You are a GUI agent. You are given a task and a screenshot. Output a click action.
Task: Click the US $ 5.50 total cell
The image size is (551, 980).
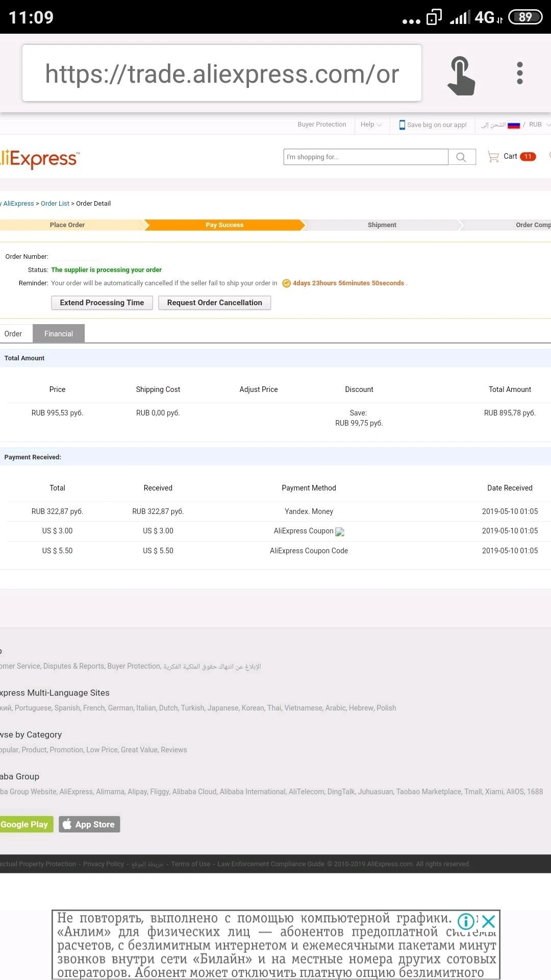[57, 551]
